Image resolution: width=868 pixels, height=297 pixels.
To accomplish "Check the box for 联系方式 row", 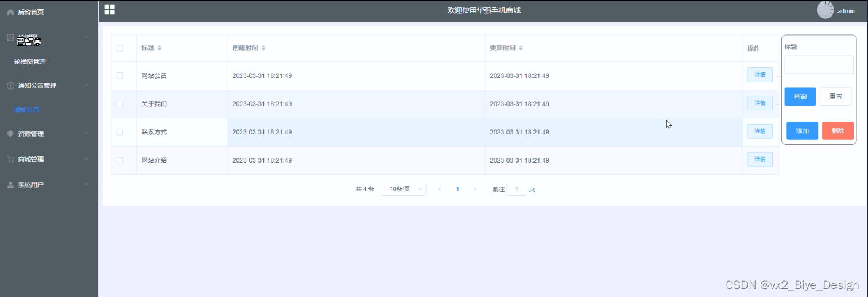I will (120, 132).
